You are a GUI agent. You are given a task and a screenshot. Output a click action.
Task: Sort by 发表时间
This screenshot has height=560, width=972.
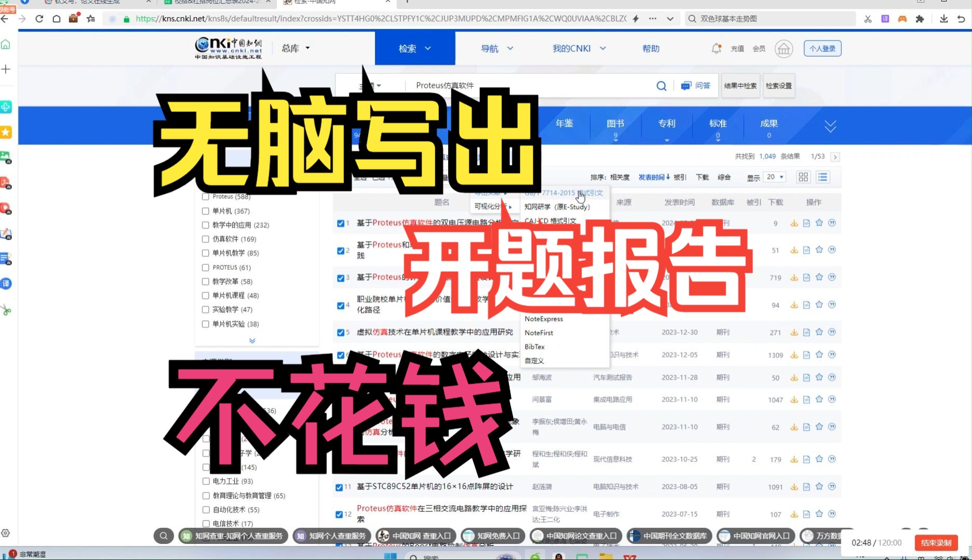tap(654, 177)
